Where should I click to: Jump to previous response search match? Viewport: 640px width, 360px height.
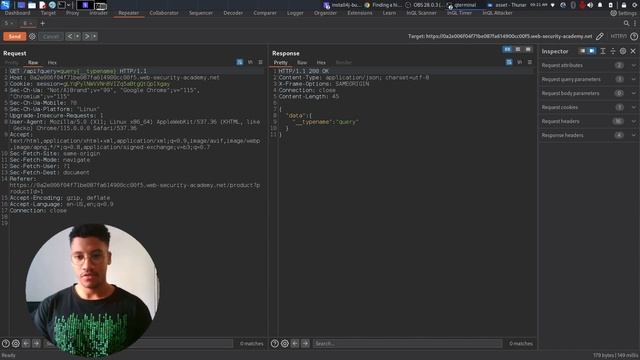(295, 344)
